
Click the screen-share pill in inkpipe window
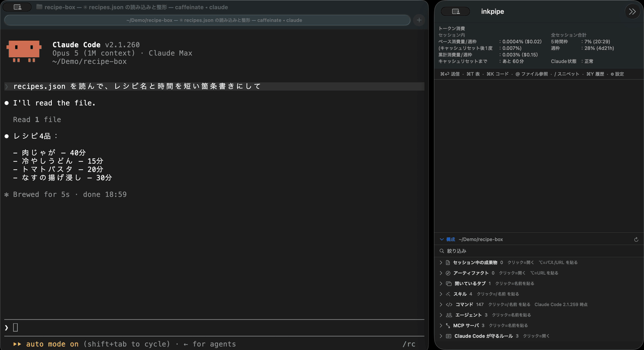pos(456,12)
